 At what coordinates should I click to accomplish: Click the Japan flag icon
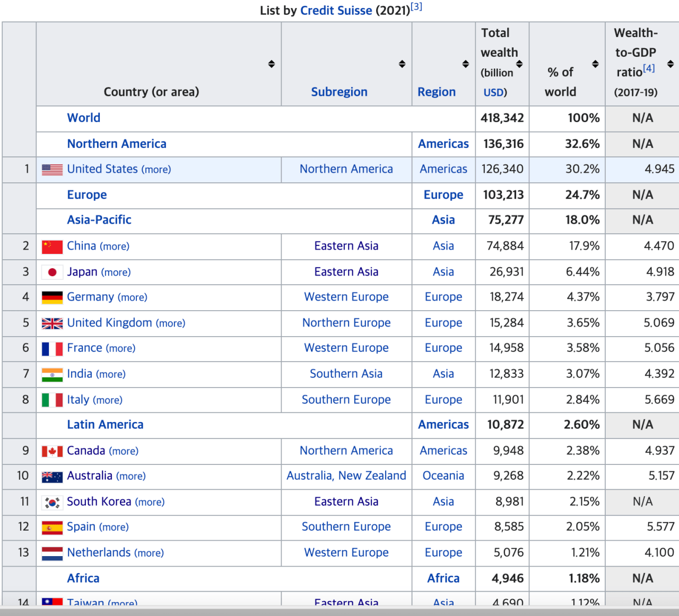click(52, 272)
